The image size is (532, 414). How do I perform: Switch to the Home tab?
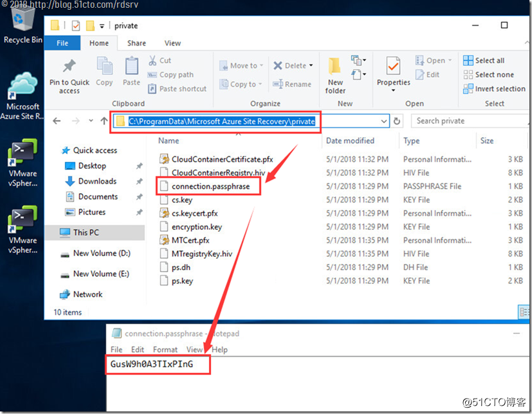click(x=99, y=43)
